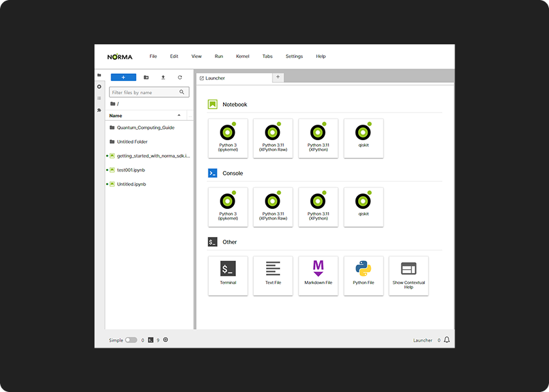Image resolution: width=549 pixels, height=392 pixels.
Task: Open the Kernel menu
Action: point(242,57)
